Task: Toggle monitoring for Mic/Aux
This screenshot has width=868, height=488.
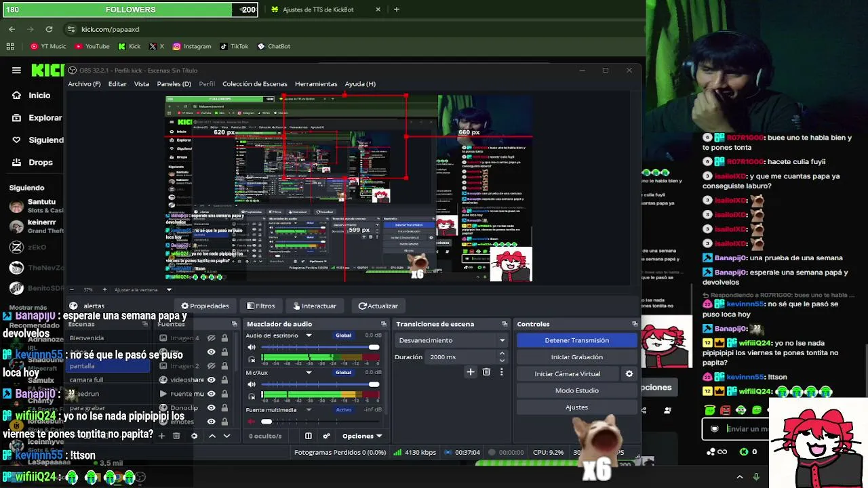Action: pos(252,395)
